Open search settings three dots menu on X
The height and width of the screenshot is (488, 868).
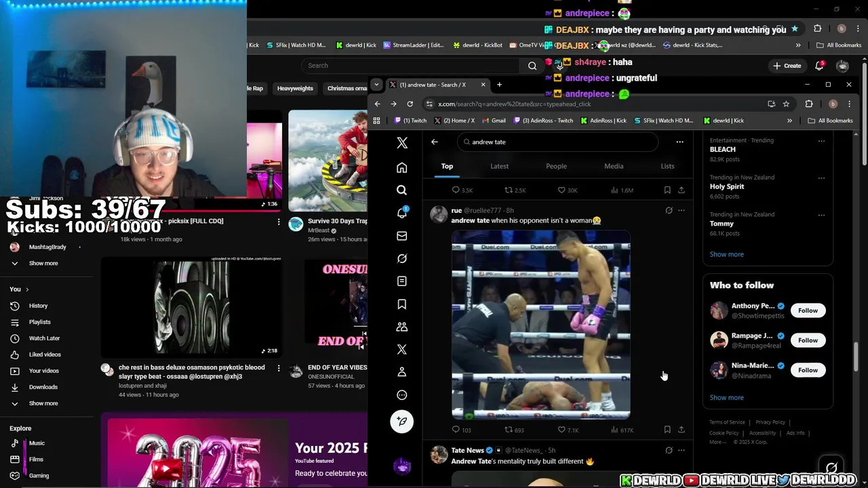679,142
